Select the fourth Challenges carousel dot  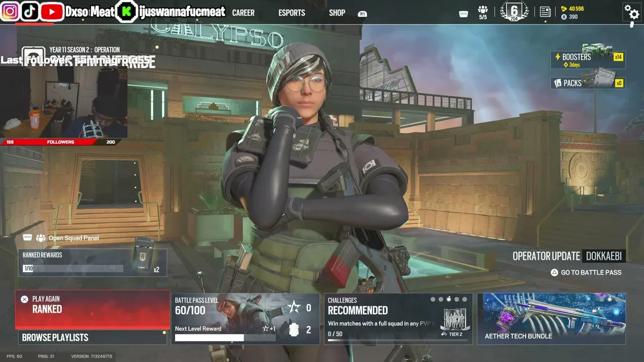tap(457, 299)
